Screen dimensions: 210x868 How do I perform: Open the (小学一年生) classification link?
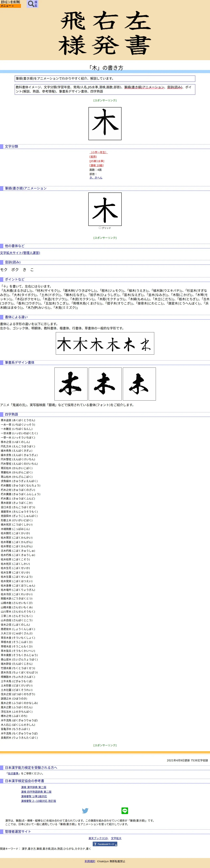(98, 152)
